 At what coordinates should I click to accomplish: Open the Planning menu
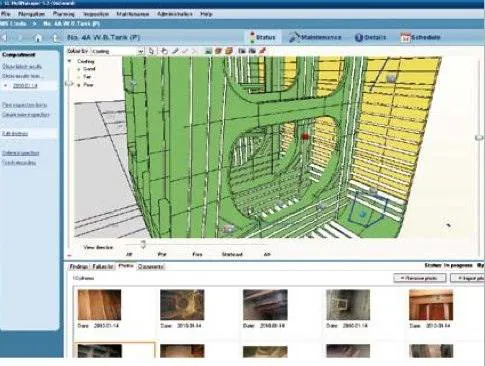tap(64, 14)
